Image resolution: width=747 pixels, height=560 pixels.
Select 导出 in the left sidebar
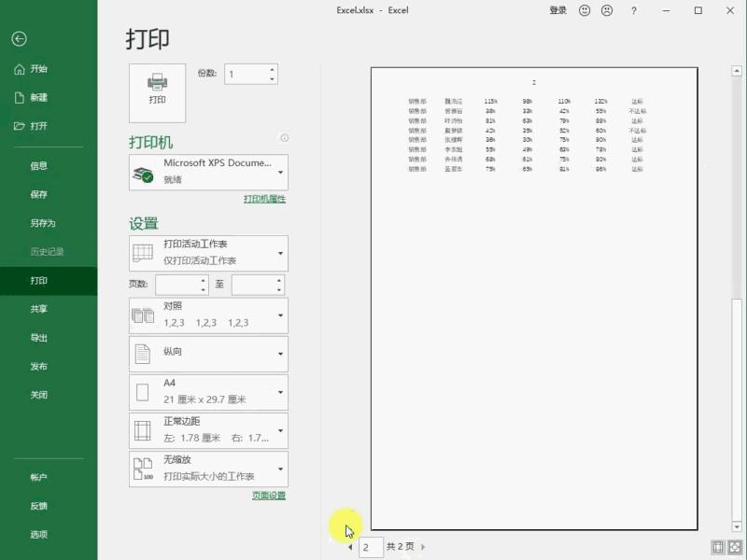click(x=39, y=338)
